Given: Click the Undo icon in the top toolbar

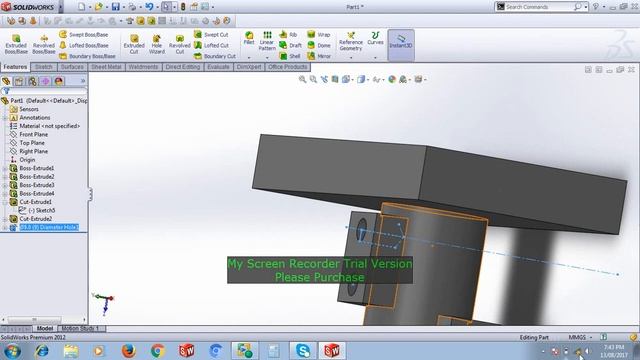Looking at the screenshot, I should (x=149, y=7).
